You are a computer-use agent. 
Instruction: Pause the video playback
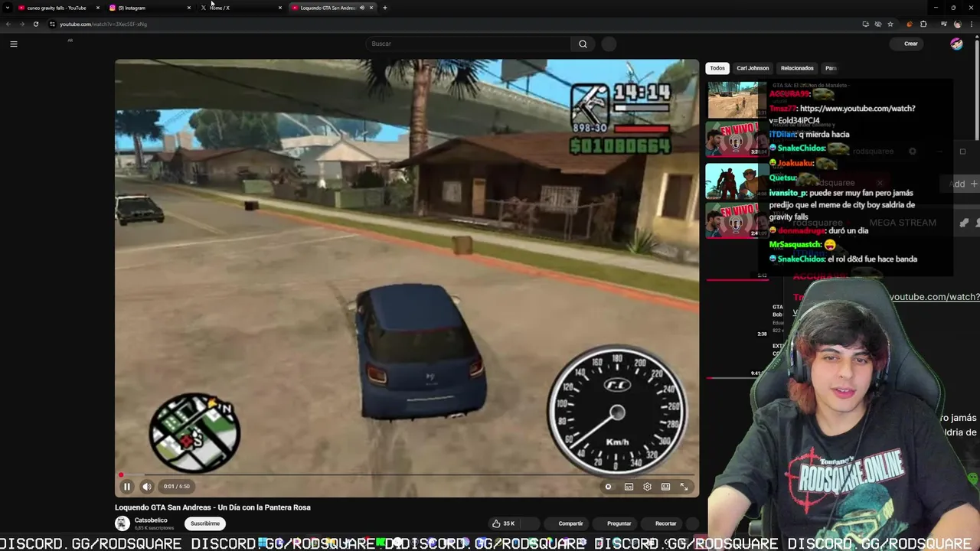point(127,486)
